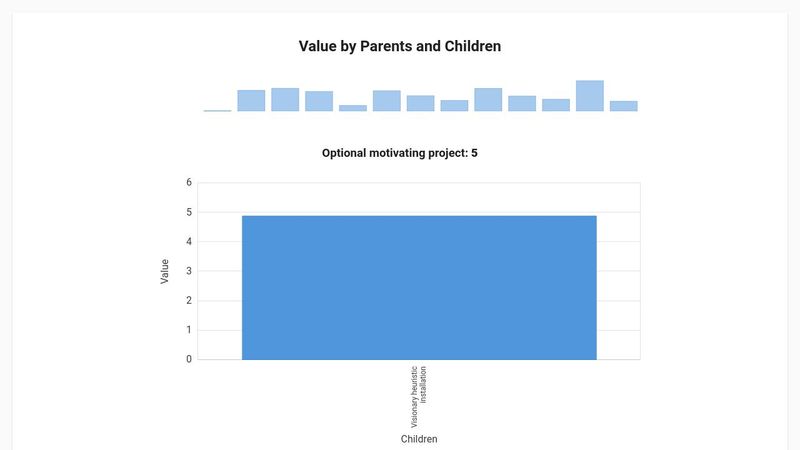
Task: Pick the short fifth bar in overview
Action: (353, 108)
